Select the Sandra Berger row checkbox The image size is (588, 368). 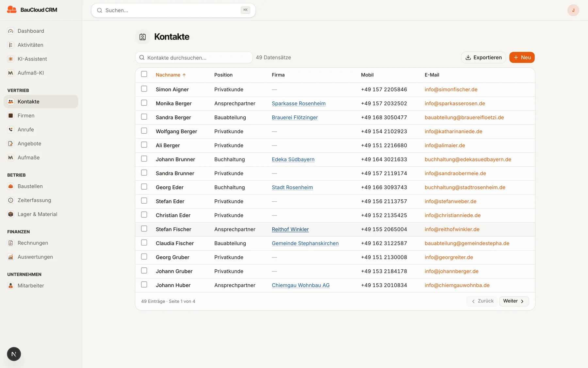click(x=144, y=117)
